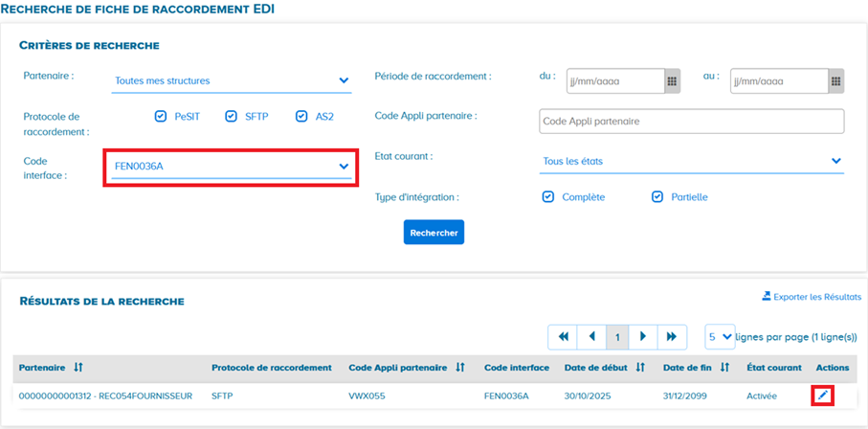The width and height of the screenshot is (868, 429).
Task: Disable the Complète integration type checkbox
Action: click(x=548, y=197)
